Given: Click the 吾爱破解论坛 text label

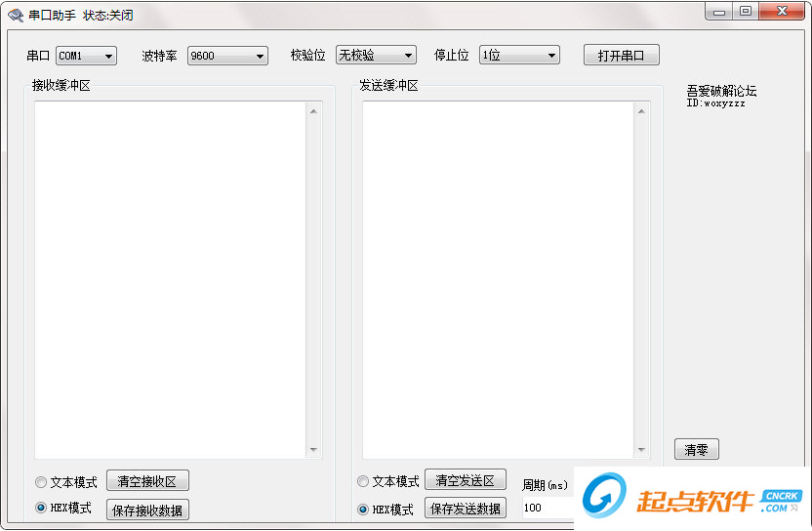Looking at the screenshot, I should click(x=721, y=91).
